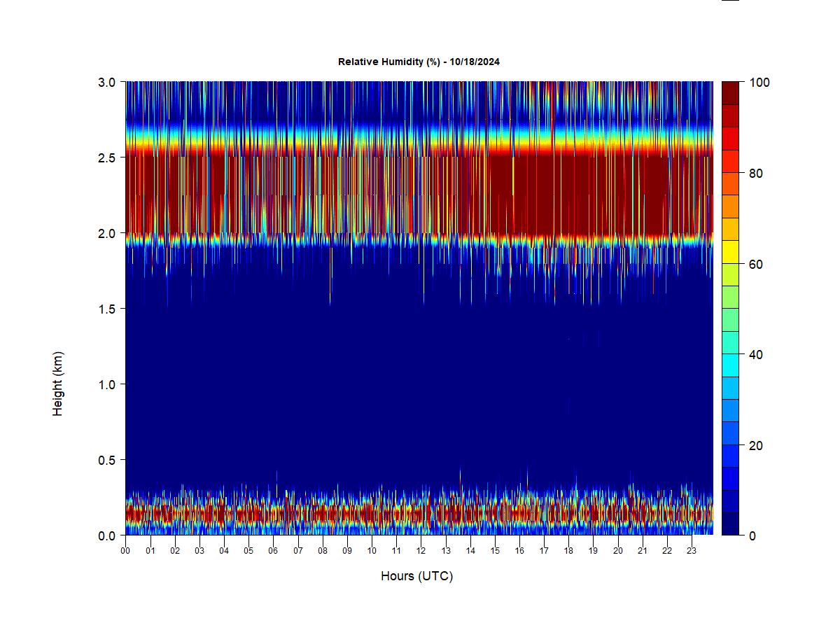This screenshot has width=840, height=630.
Task: Pick the navy bottom colorbar swatch
Action: coord(731,524)
